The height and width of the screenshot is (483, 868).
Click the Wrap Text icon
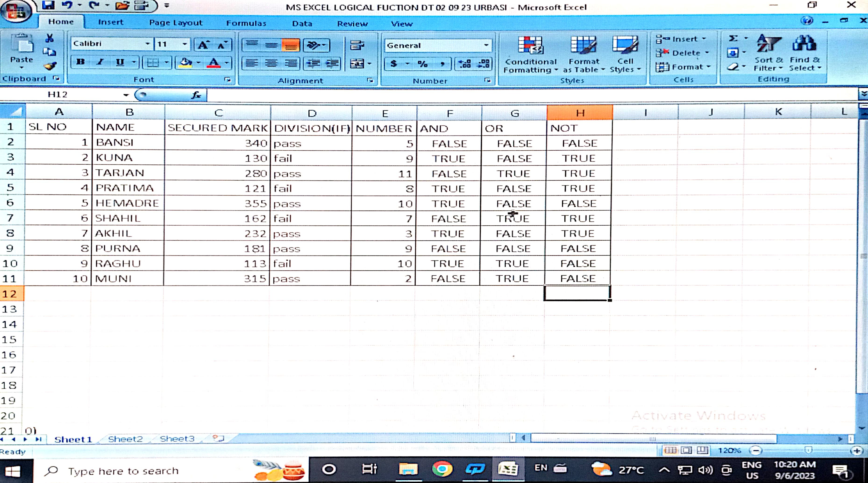pos(357,45)
